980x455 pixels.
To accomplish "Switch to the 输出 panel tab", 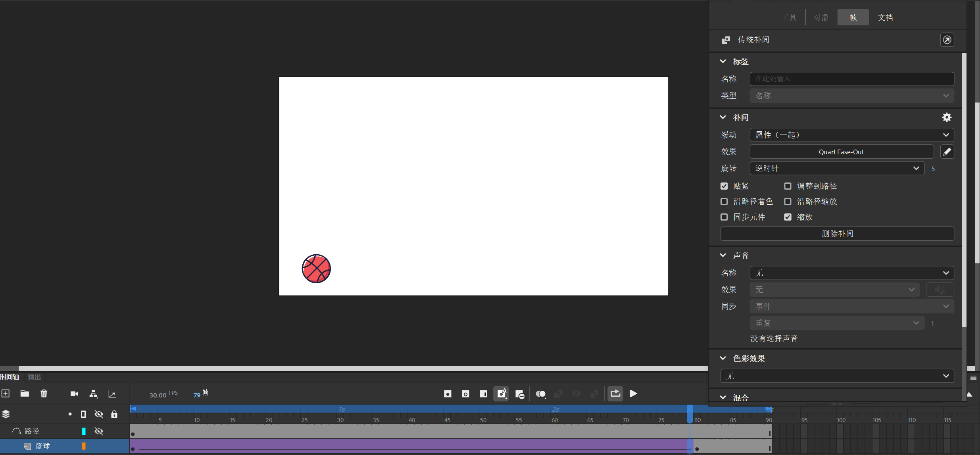I will click(35, 377).
